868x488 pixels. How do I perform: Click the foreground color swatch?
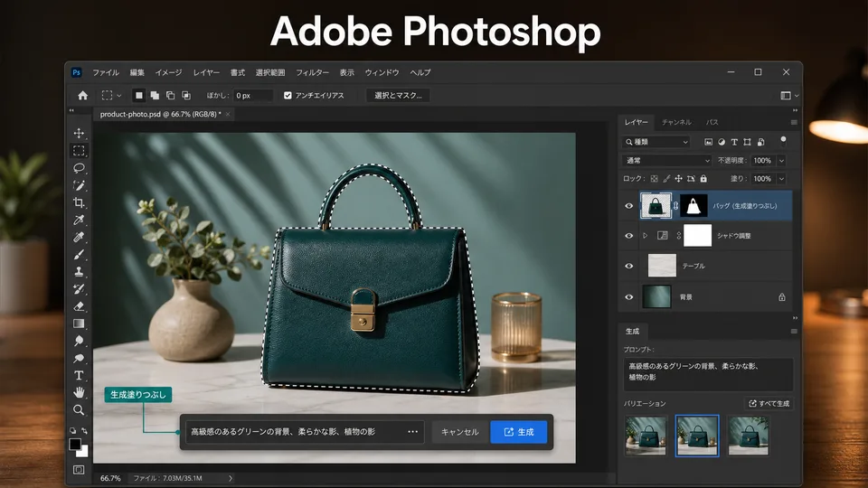click(x=75, y=444)
